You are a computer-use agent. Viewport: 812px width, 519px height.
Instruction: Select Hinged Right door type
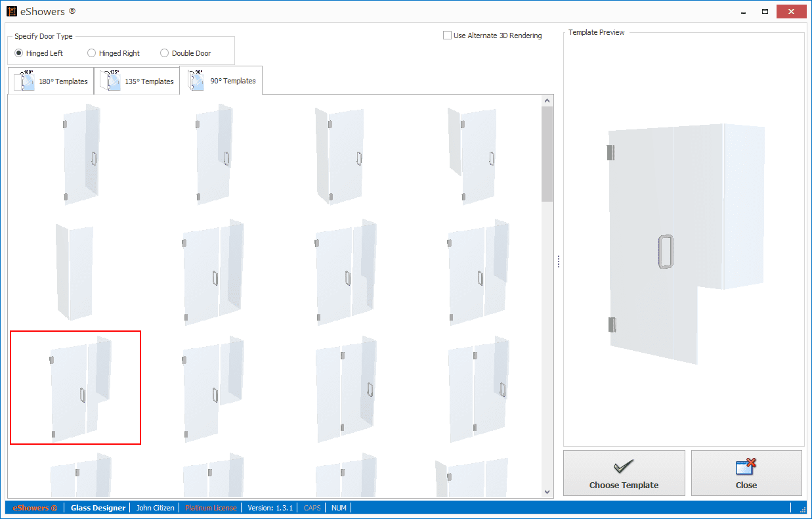[92, 53]
